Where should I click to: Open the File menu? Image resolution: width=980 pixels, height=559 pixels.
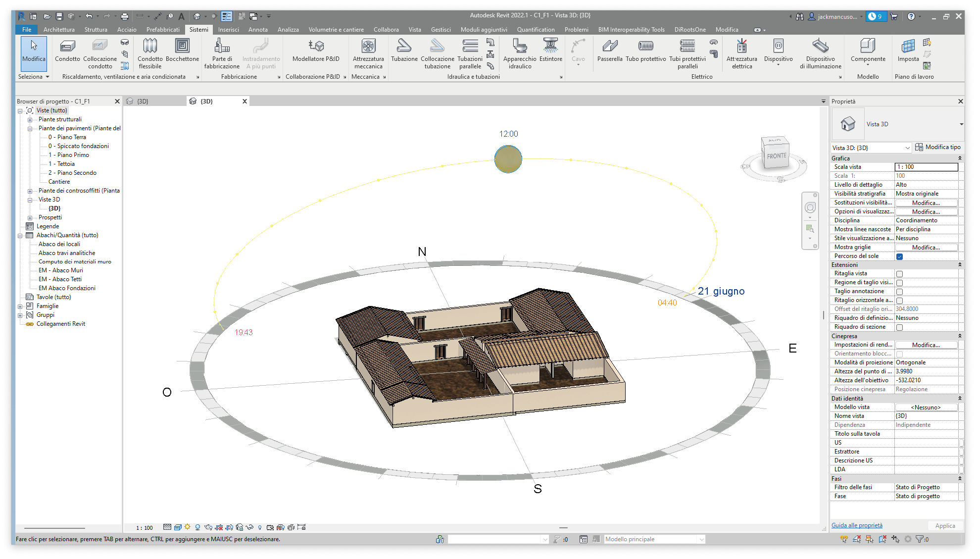click(x=27, y=30)
